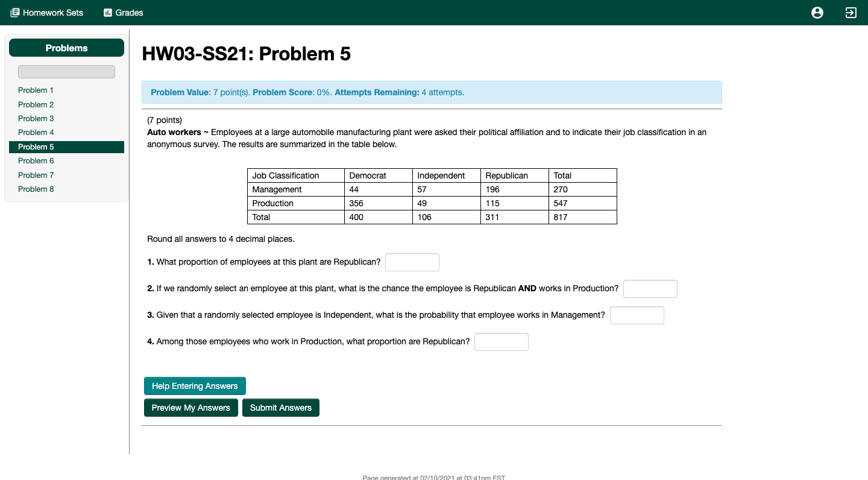Click the Problems panel header

pyautogui.click(x=66, y=48)
